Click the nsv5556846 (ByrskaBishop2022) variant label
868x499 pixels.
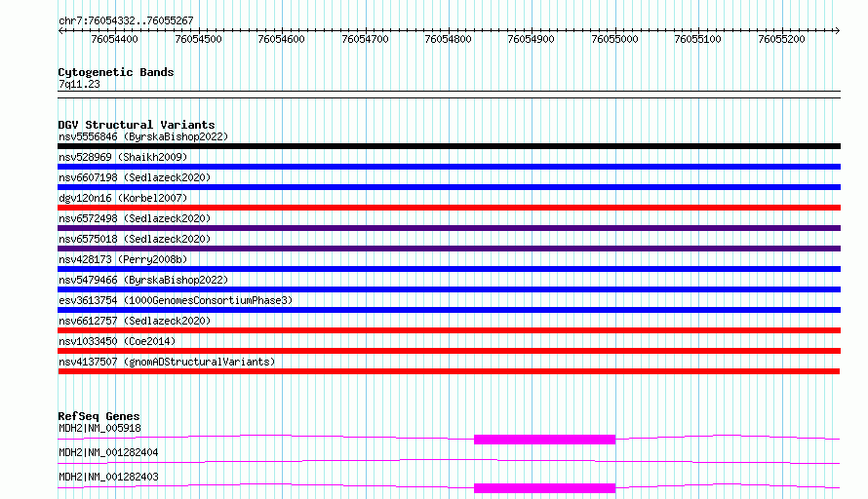[143, 136]
